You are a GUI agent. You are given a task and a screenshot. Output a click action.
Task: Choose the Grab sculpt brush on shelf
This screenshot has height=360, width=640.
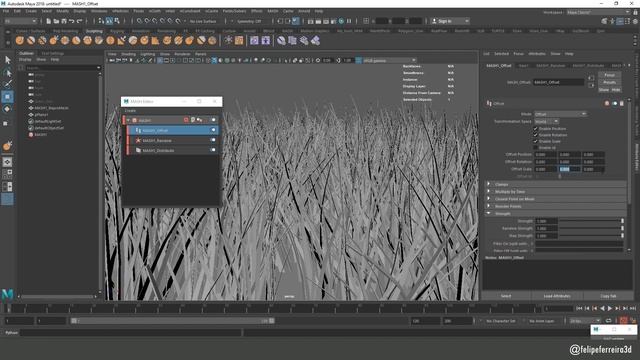tap(53, 40)
